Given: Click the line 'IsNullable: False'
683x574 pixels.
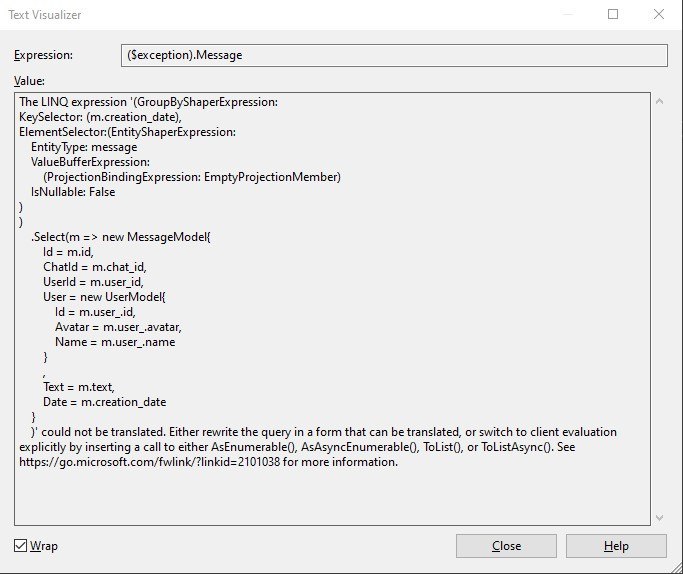Looking at the screenshot, I should (73, 192).
